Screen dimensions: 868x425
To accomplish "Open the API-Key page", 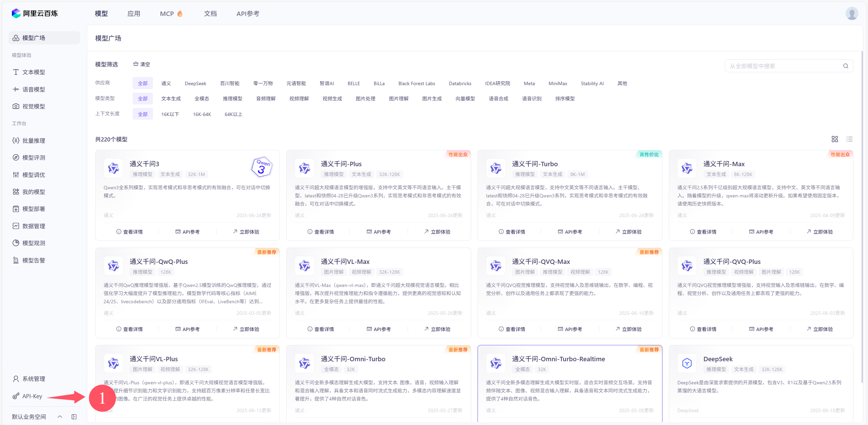I will tap(32, 396).
